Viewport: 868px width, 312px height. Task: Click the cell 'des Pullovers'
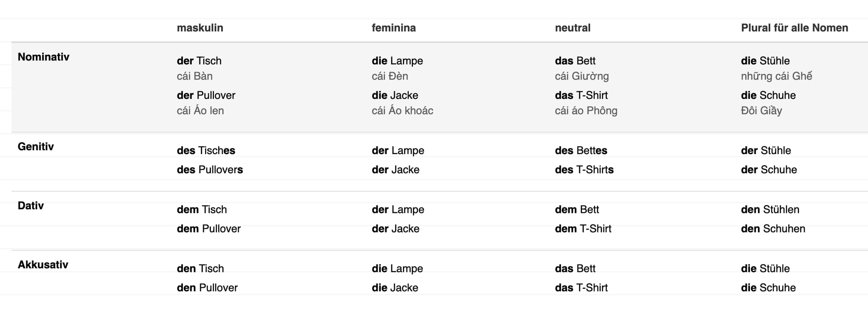pos(210,170)
